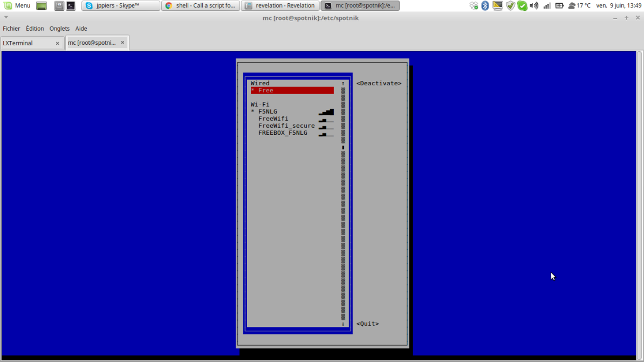Select the FreeWifi_secure network

(286, 126)
